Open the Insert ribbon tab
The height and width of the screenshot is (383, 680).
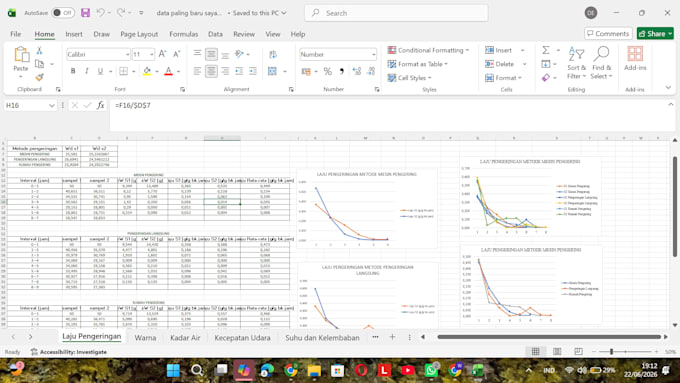pos(74,34)
